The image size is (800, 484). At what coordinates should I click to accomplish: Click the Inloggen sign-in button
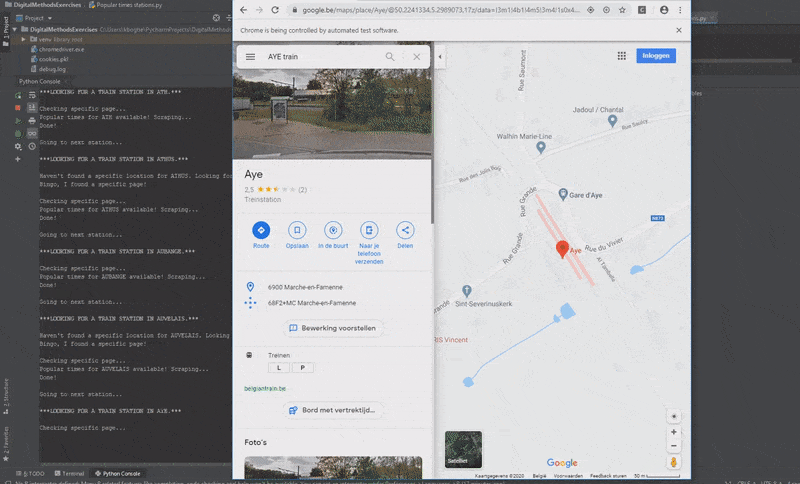pyautogui.click(x=656, y=56)
